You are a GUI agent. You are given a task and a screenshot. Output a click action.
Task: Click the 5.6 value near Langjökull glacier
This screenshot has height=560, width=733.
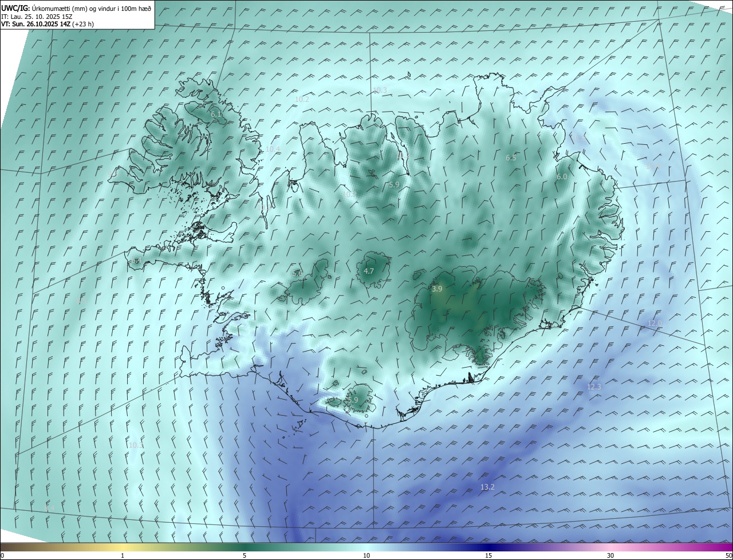click(297, 274)
